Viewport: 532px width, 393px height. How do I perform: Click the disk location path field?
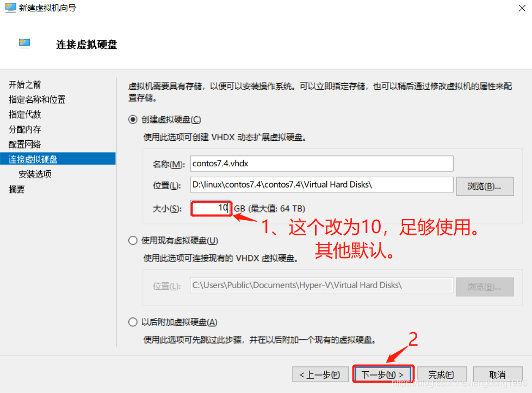(x=321, y=185)
